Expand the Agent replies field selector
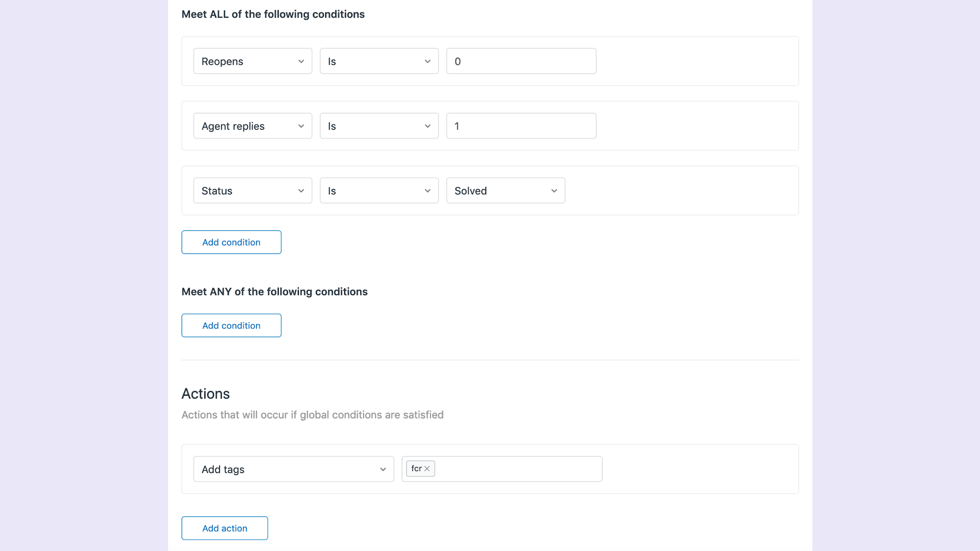980x551 pixels. pyautogui.click(x=252, y=125)
